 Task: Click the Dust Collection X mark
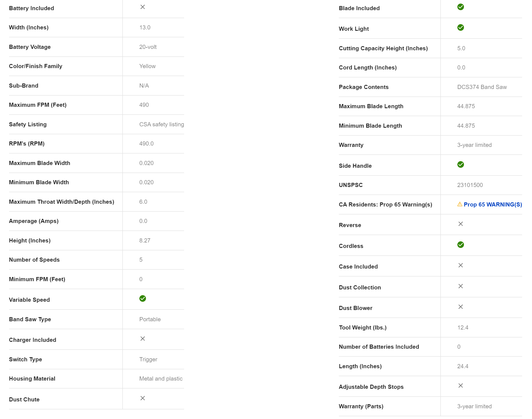(460, 286)
